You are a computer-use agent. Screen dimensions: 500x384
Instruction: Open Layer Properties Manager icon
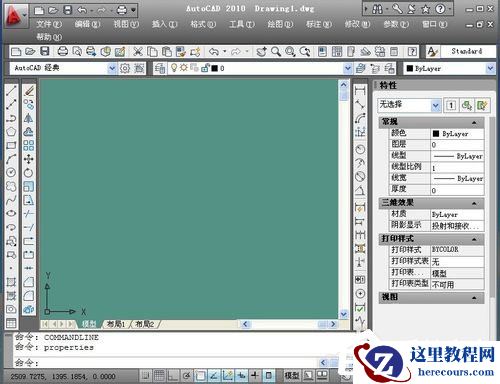pyautogui.click(x=160, y=68)
